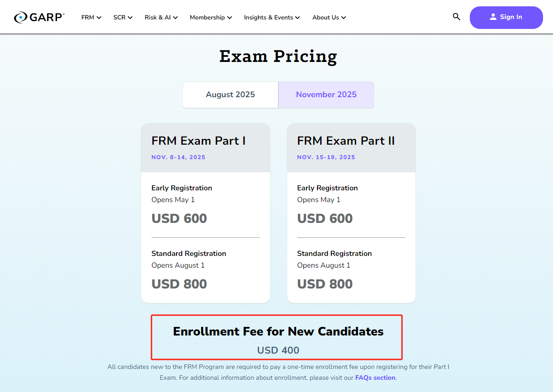
Task: Click Part II Standard Registration USD 800 price
Action: click(325, 284)
